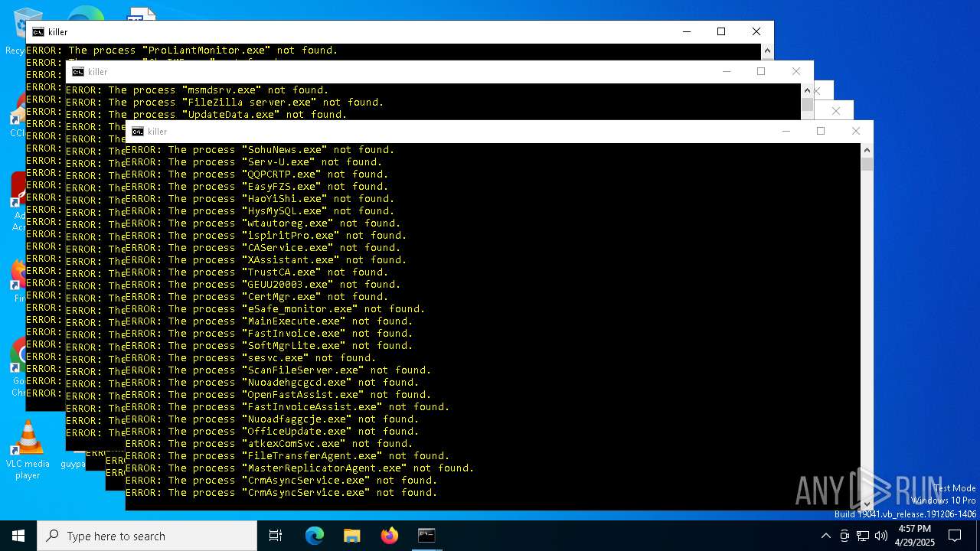
Task: Click the taskbar search box
Action: (147, 536)
